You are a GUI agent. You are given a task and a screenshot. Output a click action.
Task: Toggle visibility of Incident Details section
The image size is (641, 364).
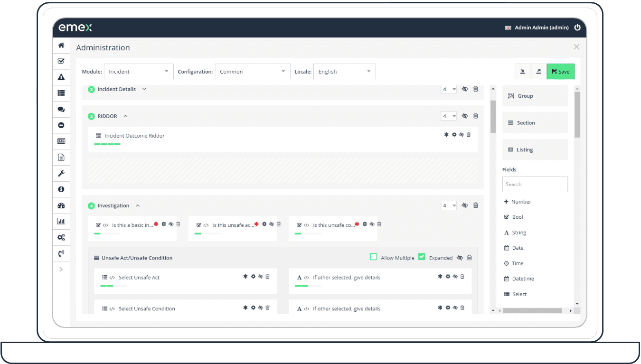tap(465, 89)
